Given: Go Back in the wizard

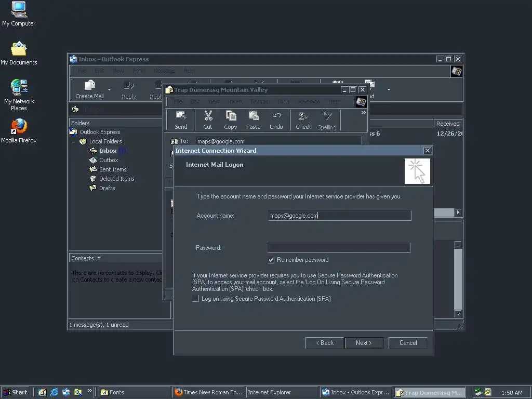Looking at the screenshot, I should [x=325, y=343].
